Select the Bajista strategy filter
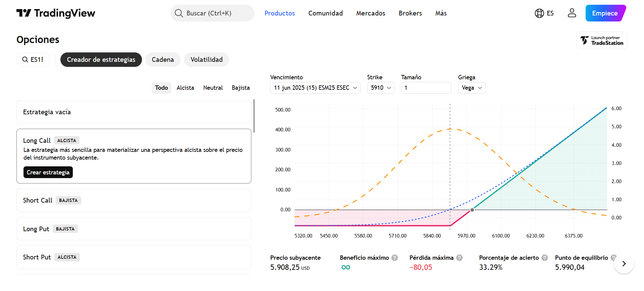644x291 pixels. [241, 88]
